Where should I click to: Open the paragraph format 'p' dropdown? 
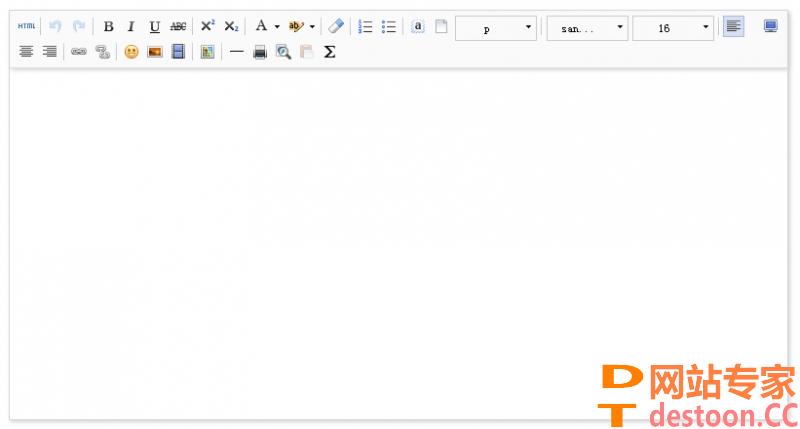[x=496, y=28]
